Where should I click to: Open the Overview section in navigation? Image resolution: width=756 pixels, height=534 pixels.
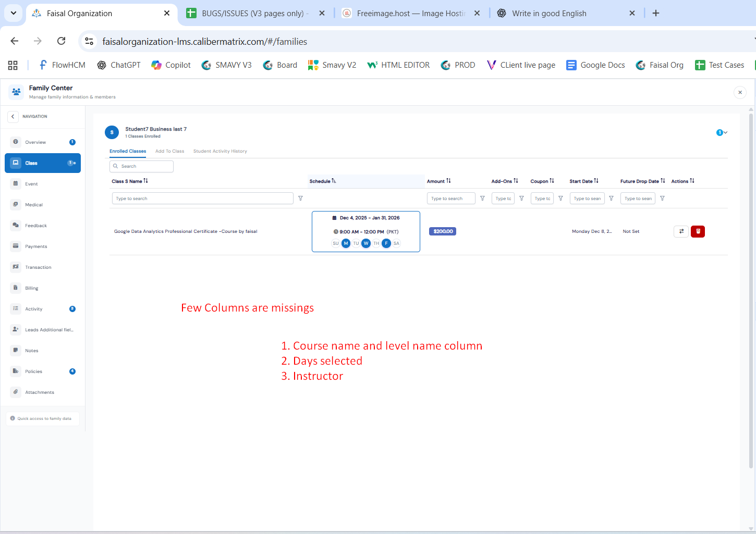[x=43, y=142]
